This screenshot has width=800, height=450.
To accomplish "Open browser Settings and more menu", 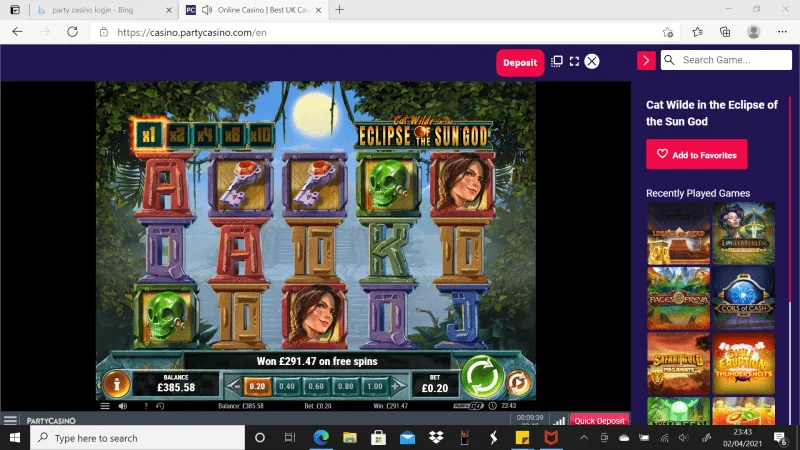I will 782,32.
